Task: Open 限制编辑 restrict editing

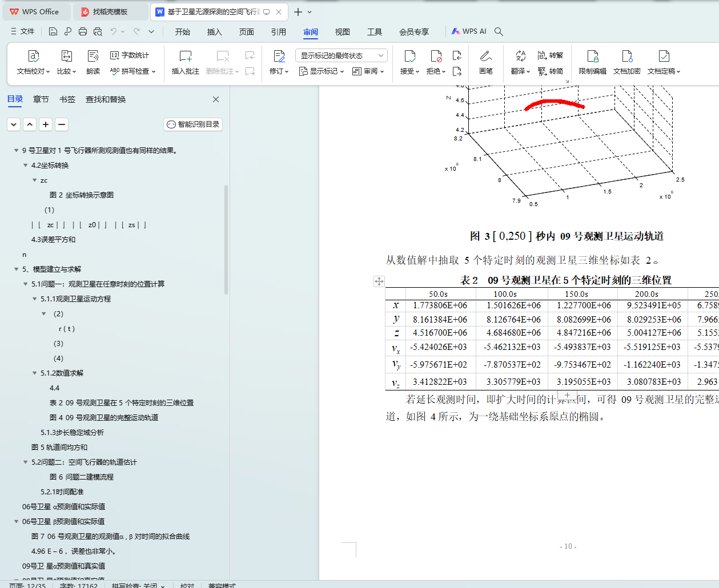Action: [593, 63]
